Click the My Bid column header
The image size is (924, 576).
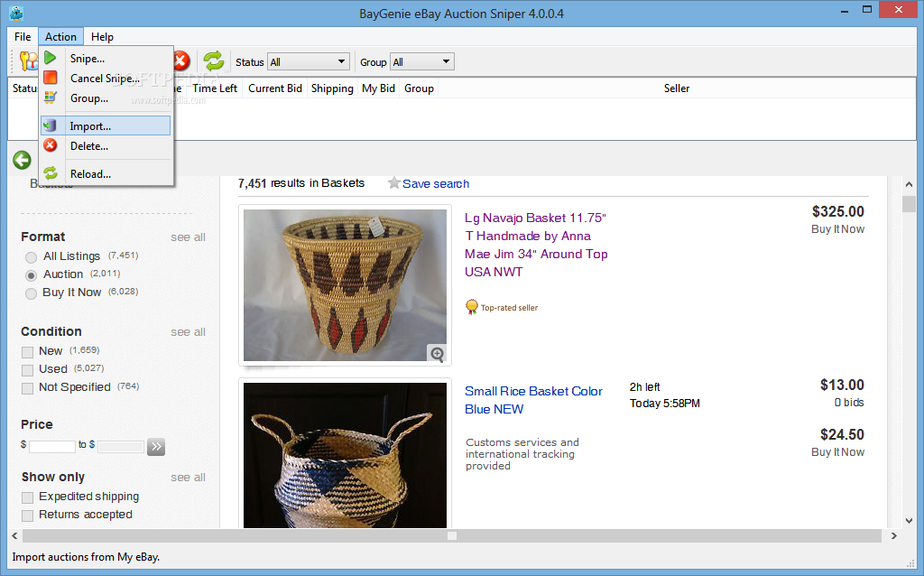point(378,88)
